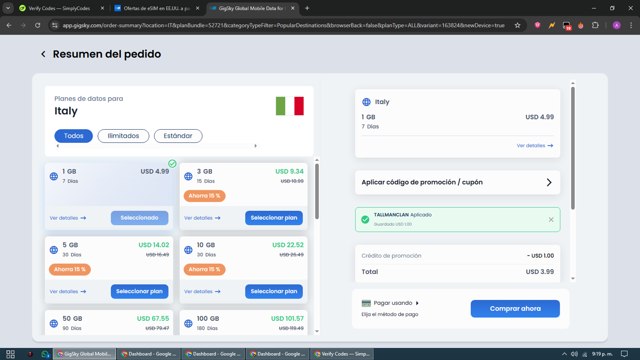Click the credit card icon beside Pagar usando
Viewport: 640px width, 360px height.
pos(366,303)
